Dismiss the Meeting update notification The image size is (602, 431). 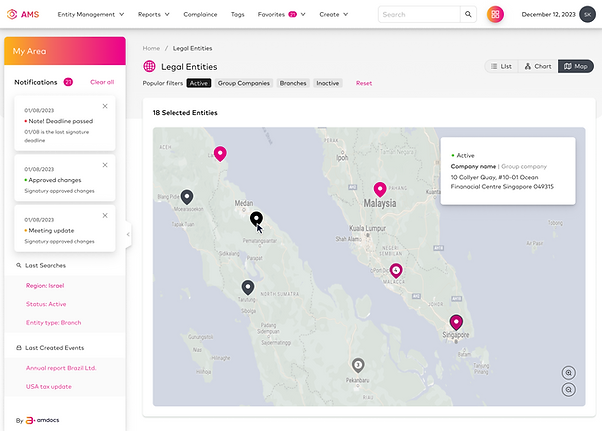[x=105, y=216]
